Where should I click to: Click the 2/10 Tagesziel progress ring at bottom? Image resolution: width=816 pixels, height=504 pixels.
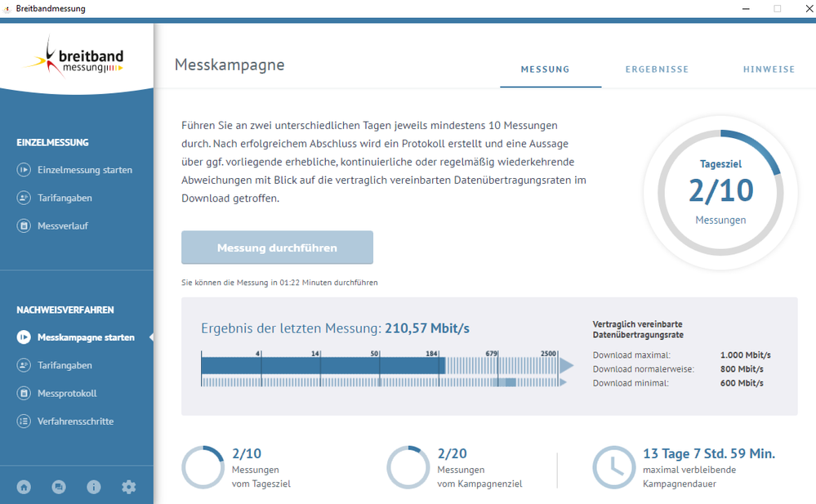203,467
